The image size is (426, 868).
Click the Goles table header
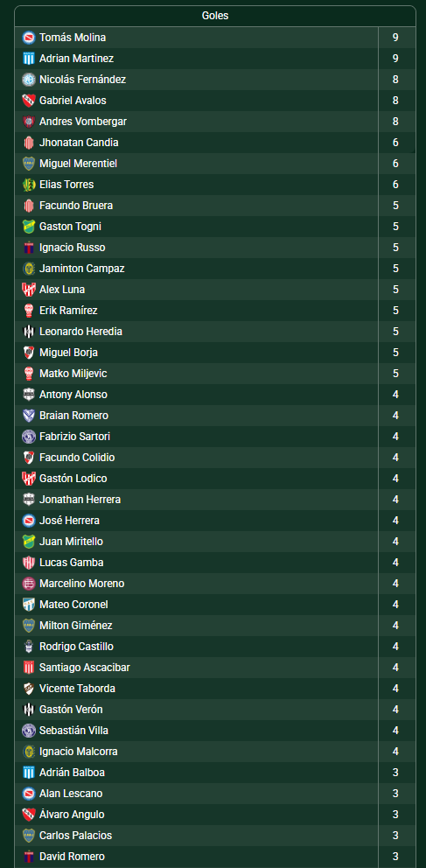(x=215, y=16)
